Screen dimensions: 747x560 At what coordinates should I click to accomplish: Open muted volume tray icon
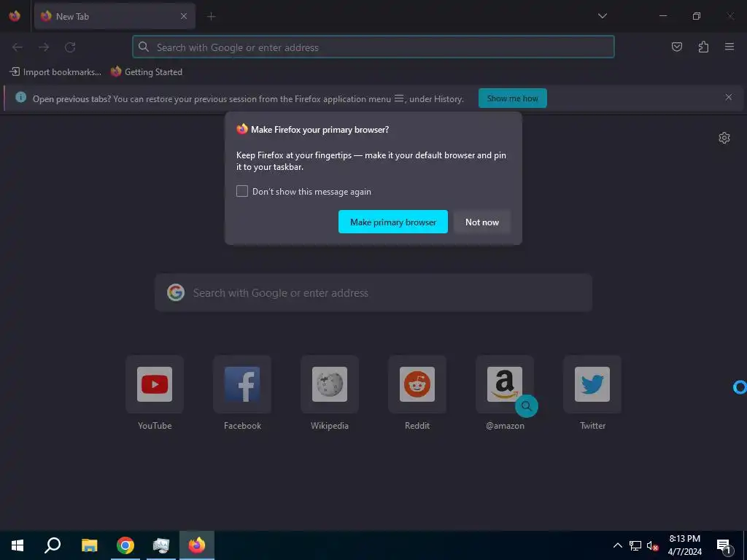(652, 545)
